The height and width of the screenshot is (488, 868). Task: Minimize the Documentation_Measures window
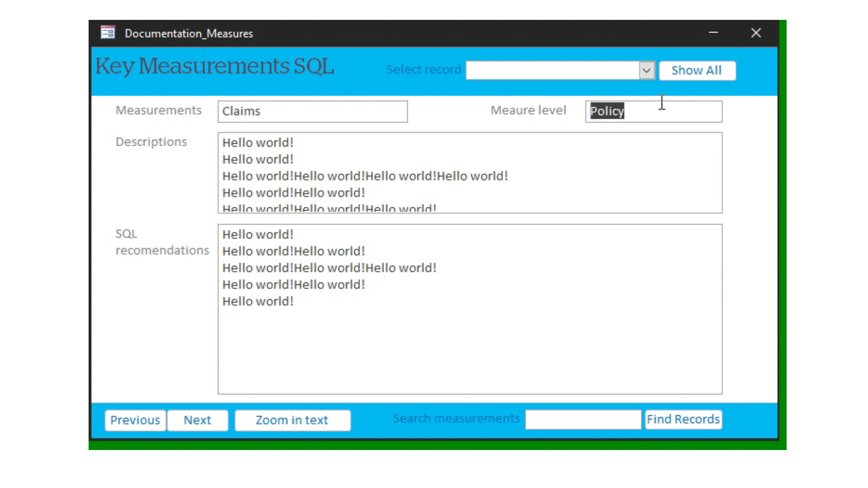point(713,33)
